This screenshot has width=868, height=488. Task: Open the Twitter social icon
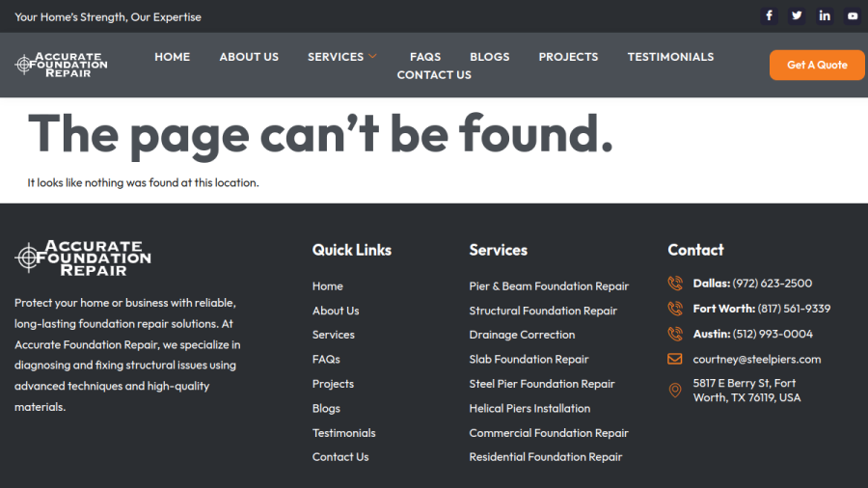click(x=797, y=15)
